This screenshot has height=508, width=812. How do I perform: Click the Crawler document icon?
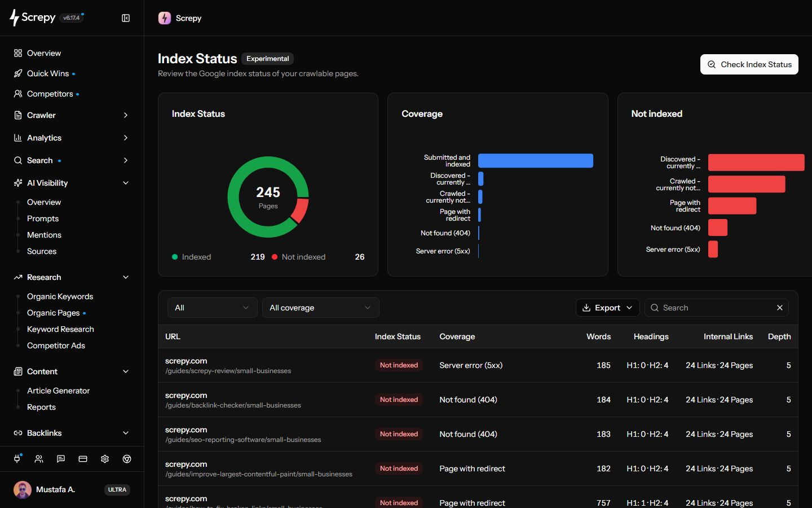(18, 115)
